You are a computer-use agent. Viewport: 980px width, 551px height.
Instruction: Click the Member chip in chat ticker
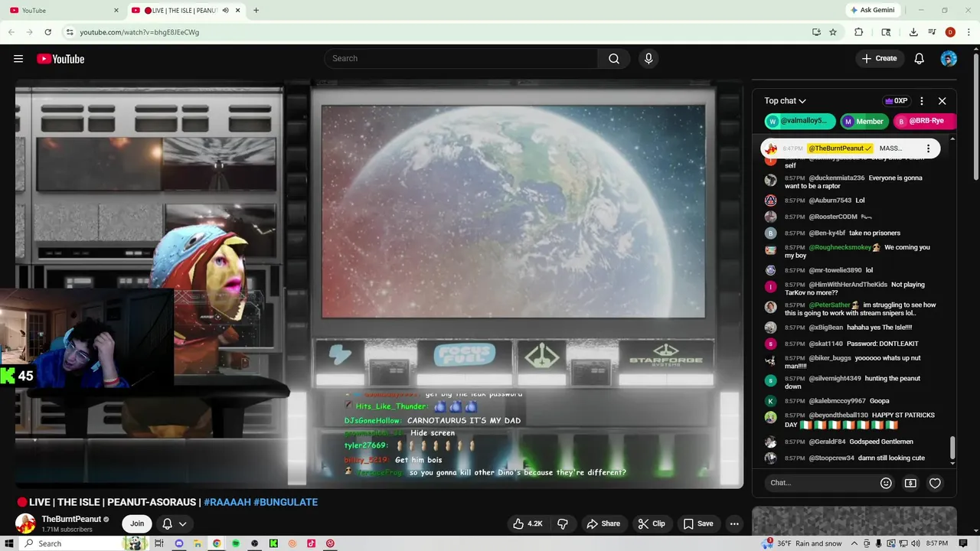click(x=864, y=121)
